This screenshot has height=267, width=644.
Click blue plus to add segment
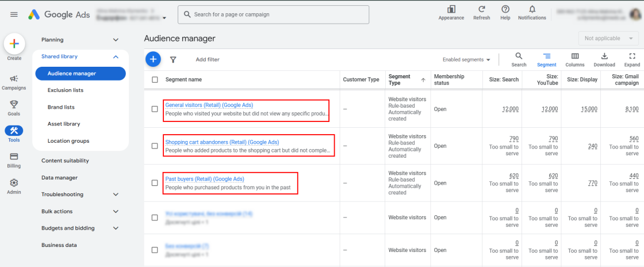click(x=153, y=59)
